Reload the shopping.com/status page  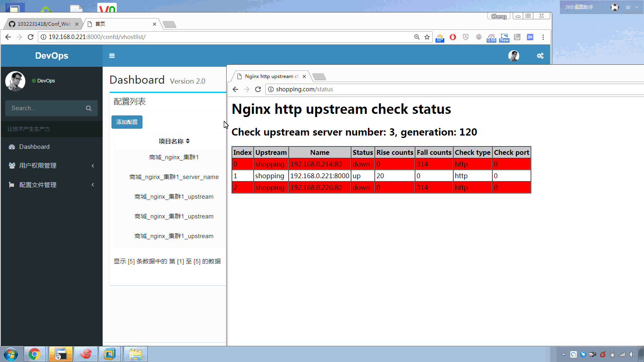[258, 89]
